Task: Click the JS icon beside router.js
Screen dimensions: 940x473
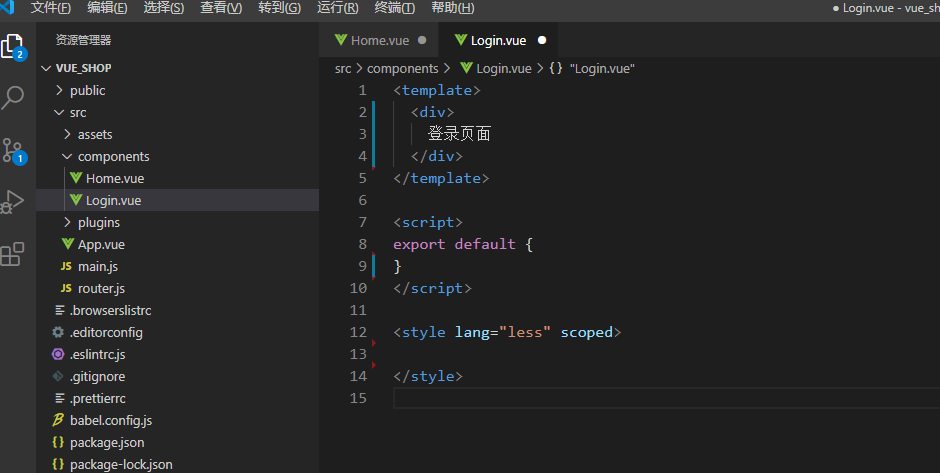Action: 66,288
